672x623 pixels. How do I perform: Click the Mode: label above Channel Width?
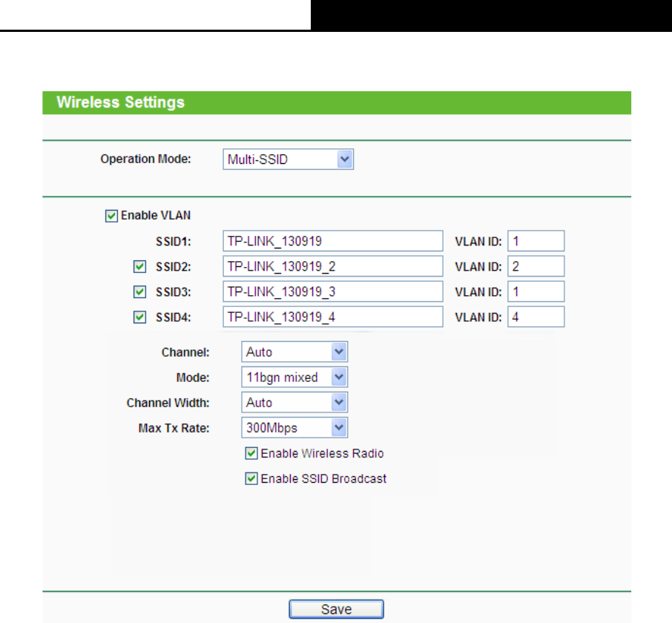pos(193,378)
